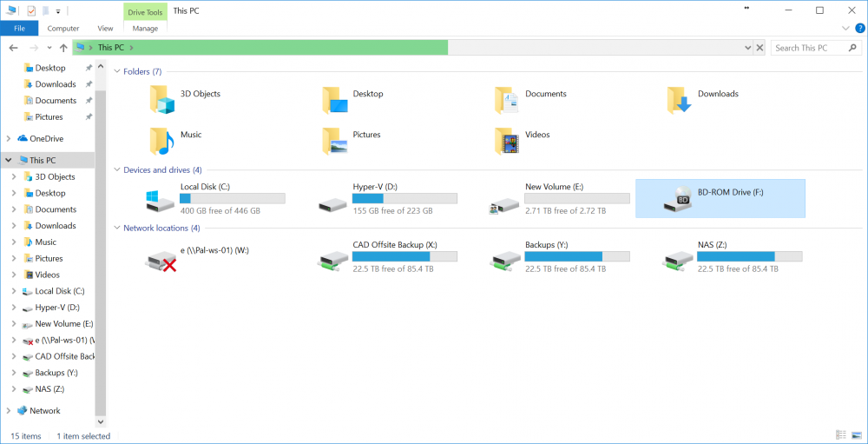Viewport: 868px width, 444px height.
Task: Stop loading with the address bar X
Action: (x=760, y=49)
